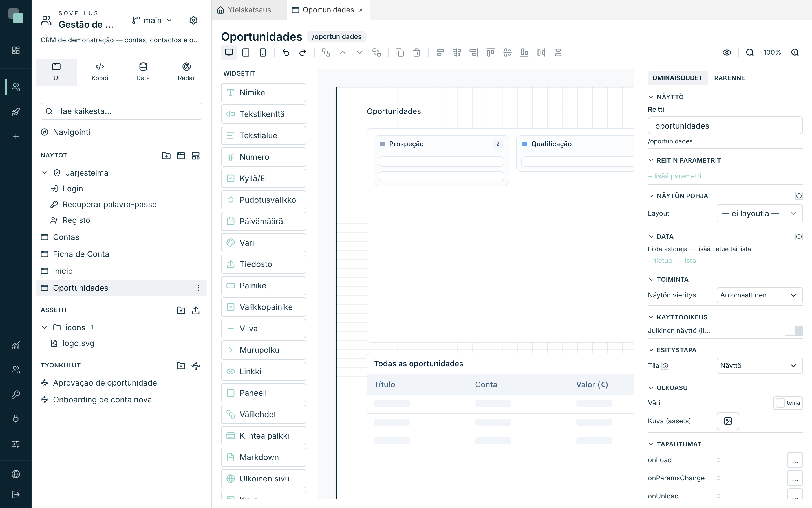The height and width of the screenshot is (508, 812).
Task: Open onLoad event editor button
Action: [x=795, y=460]
